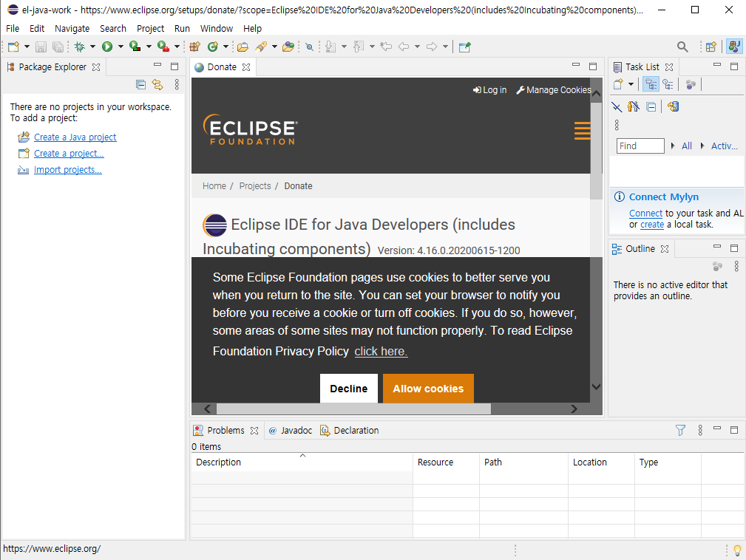Click Create a Java project link
This screenshot has width=746, height=560.
pyautogui.click(x=75, y=137)
